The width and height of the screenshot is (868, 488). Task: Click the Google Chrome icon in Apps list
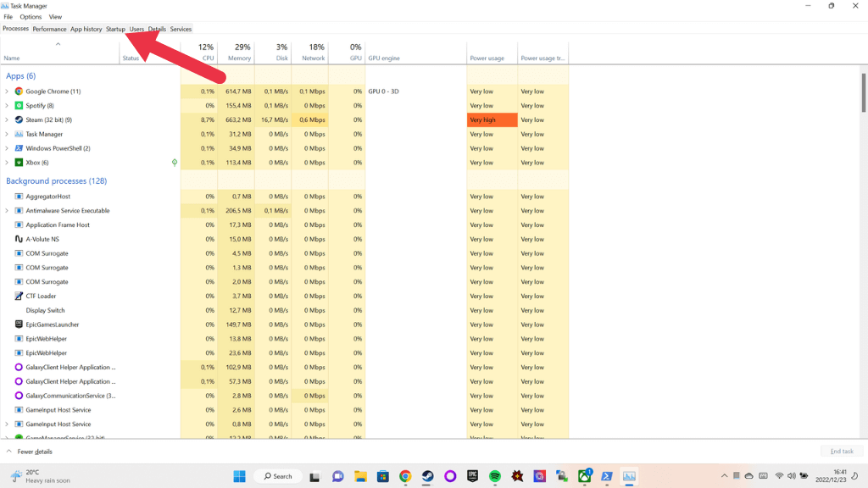(x=19, y=91)
